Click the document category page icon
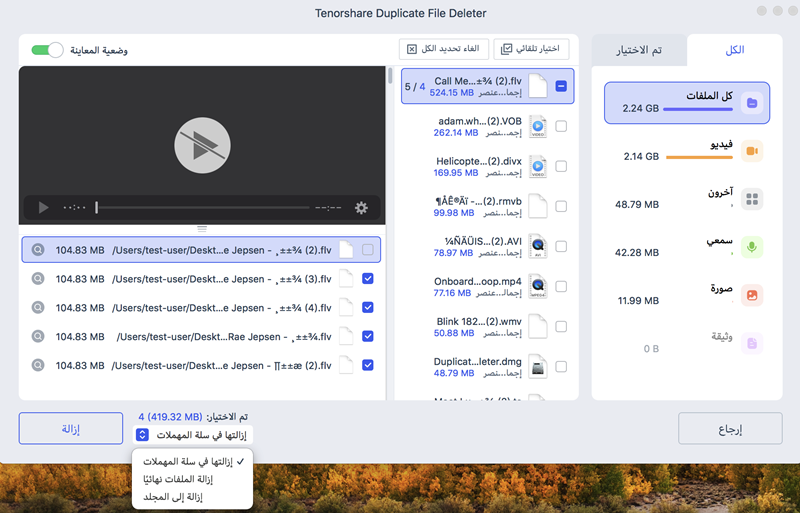 (752, 343)
